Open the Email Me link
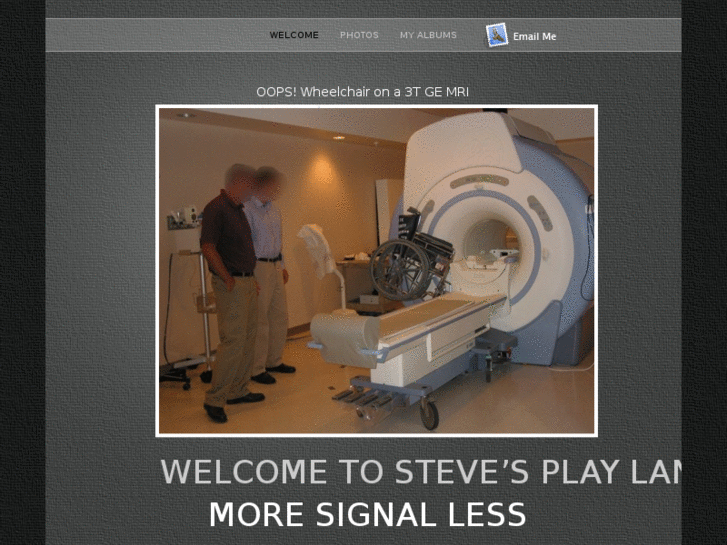 click(x=534, y=36)
